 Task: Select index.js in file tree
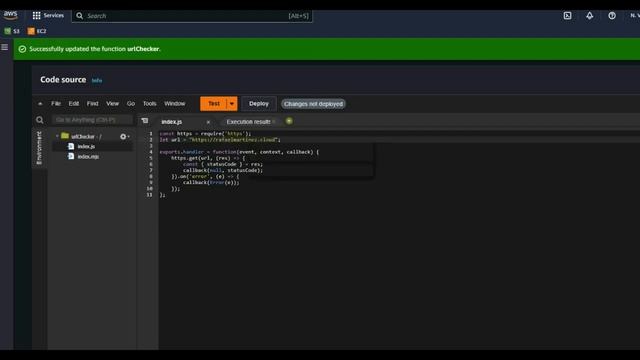86,147
